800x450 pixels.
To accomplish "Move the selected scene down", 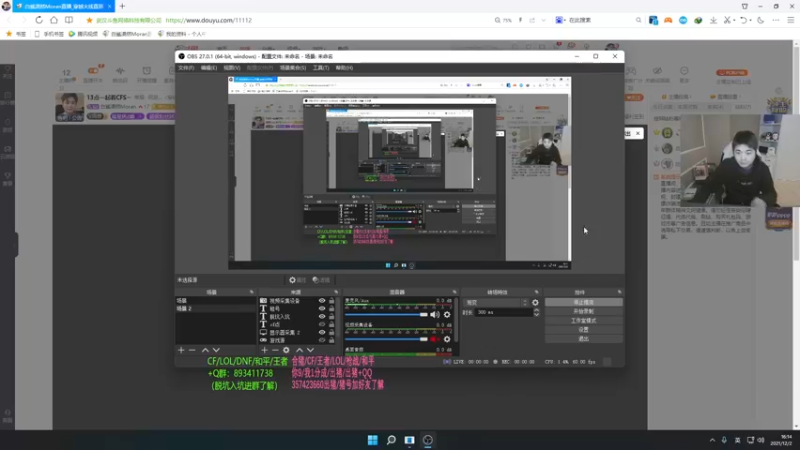I will point(216,350).
